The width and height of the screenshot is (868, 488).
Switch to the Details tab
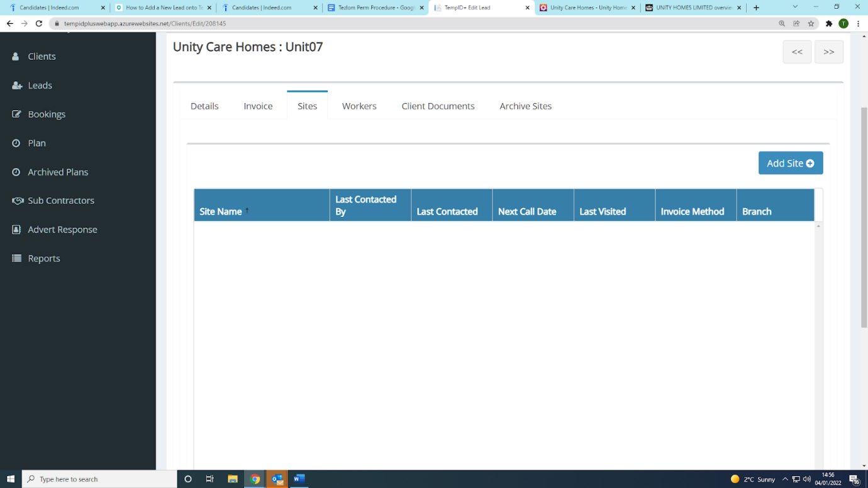[204, 106]
